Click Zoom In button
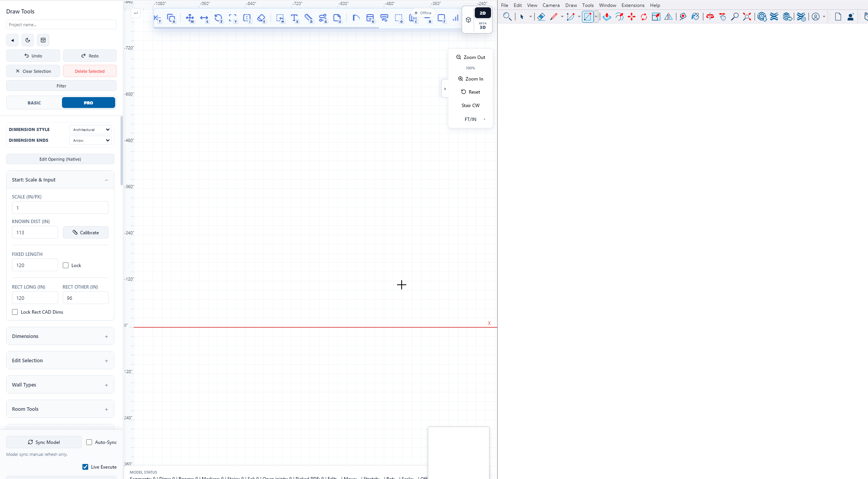The image size is (868, 479). coord(471,79)
